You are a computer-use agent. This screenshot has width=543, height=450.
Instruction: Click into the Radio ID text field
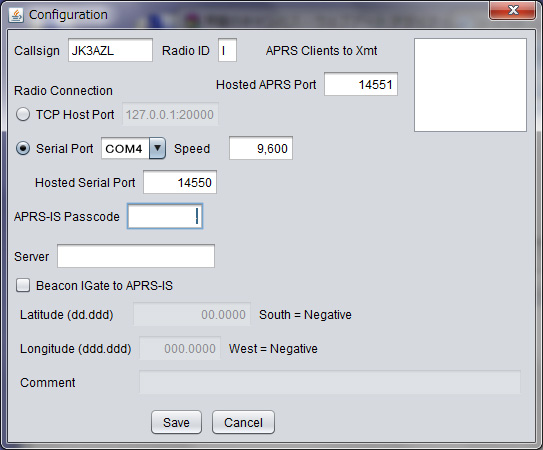[227, 50]
